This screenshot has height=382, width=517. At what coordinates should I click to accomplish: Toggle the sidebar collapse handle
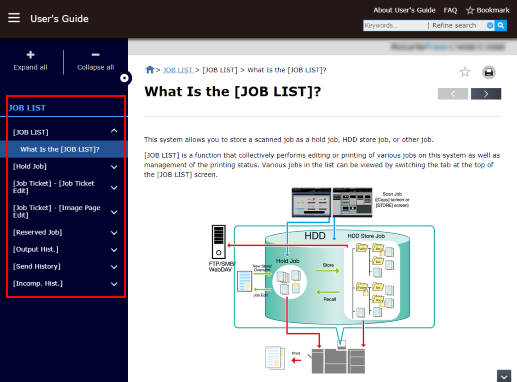click(125, 78)
